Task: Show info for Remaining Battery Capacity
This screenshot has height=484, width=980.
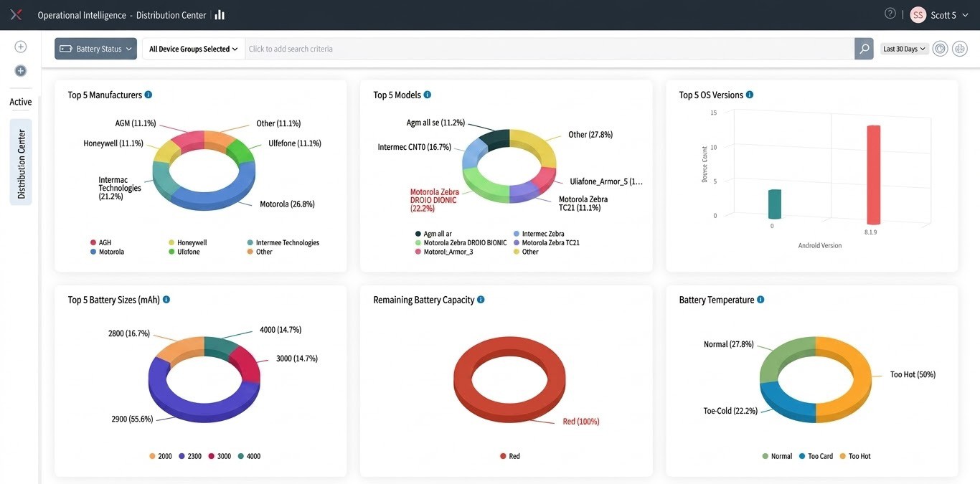Action: [481, 300]
